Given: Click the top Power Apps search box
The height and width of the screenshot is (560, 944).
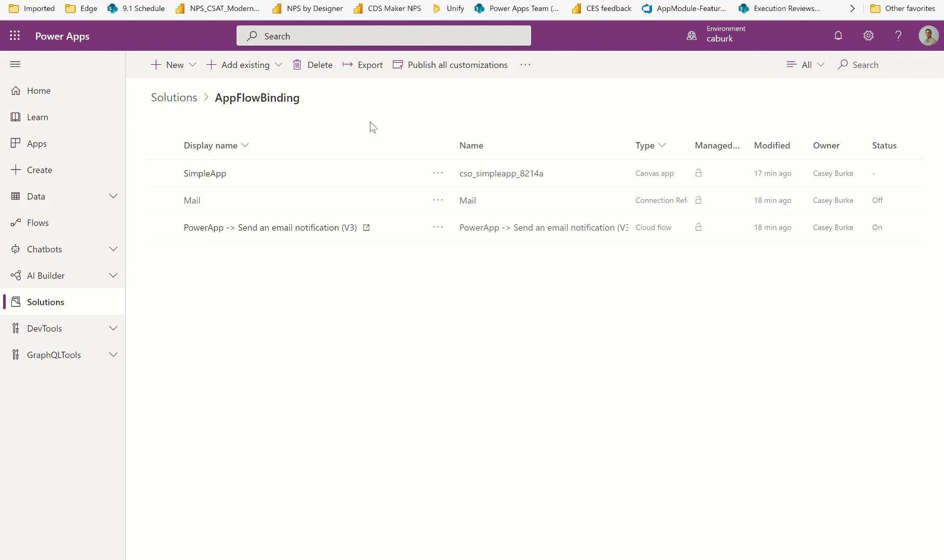Looking at the screenshot, I should (x=384, y=36).
